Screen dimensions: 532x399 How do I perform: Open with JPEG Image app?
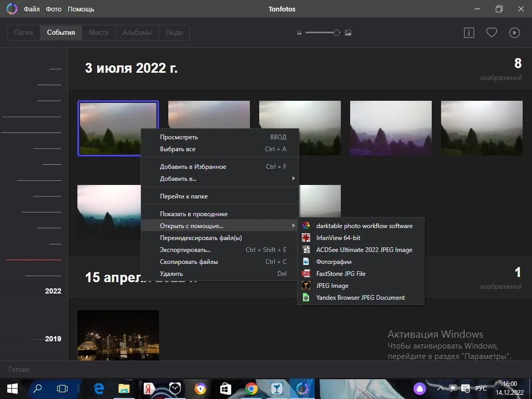coord(361,286)
